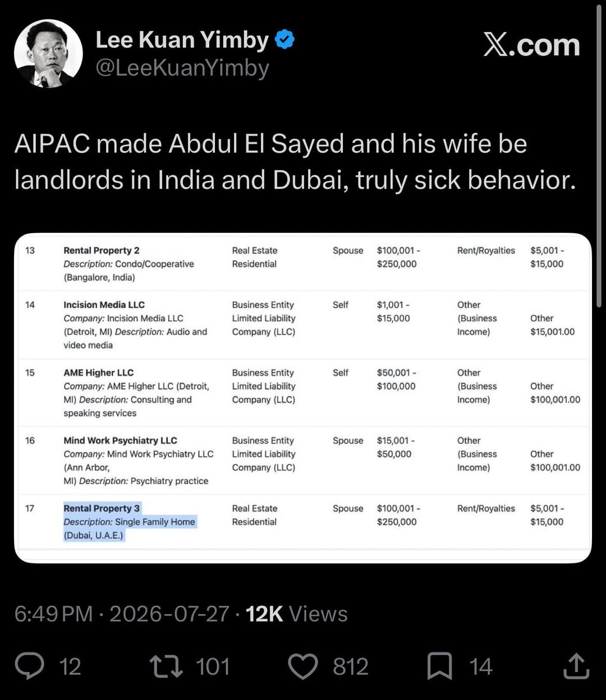The image size is (606, 700).
Task: Like the post with the heart icon
Action: tap(303, 666)
